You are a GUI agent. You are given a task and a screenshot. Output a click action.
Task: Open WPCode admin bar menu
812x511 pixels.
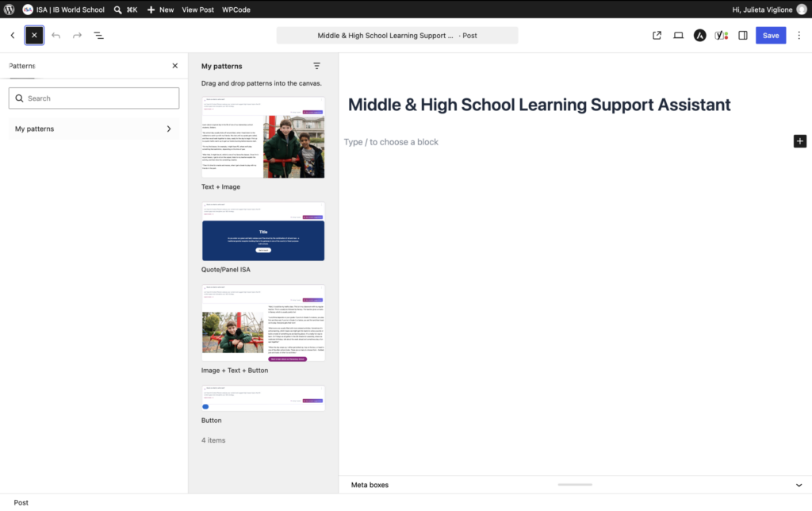click(236, 10)
